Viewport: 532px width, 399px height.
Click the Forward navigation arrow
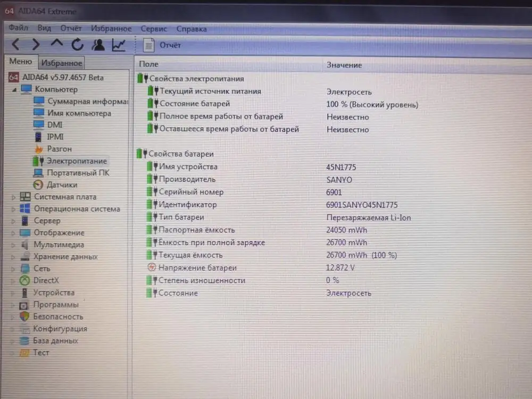(36, 45)
